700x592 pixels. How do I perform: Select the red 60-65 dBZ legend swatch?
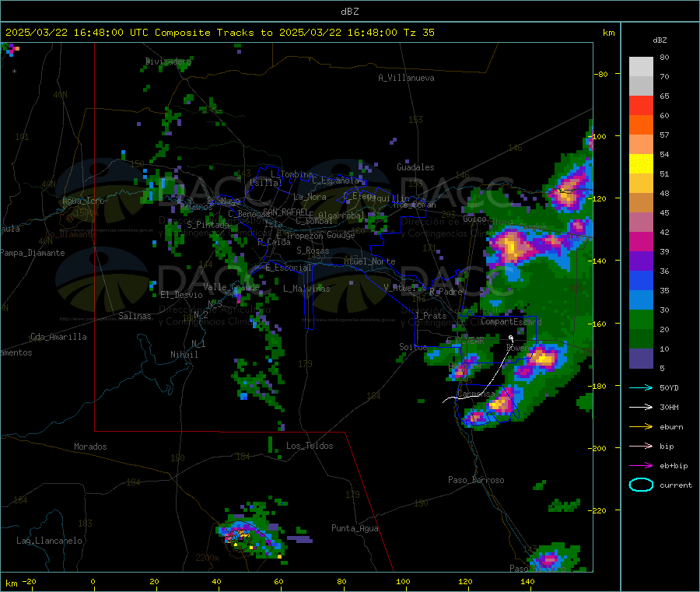point(641,105)
